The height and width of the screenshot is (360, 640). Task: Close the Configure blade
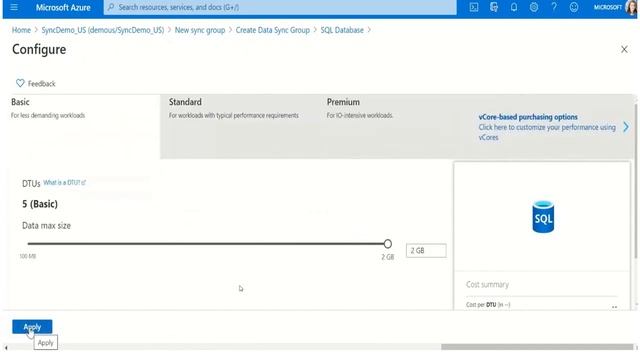click(624, 49)
